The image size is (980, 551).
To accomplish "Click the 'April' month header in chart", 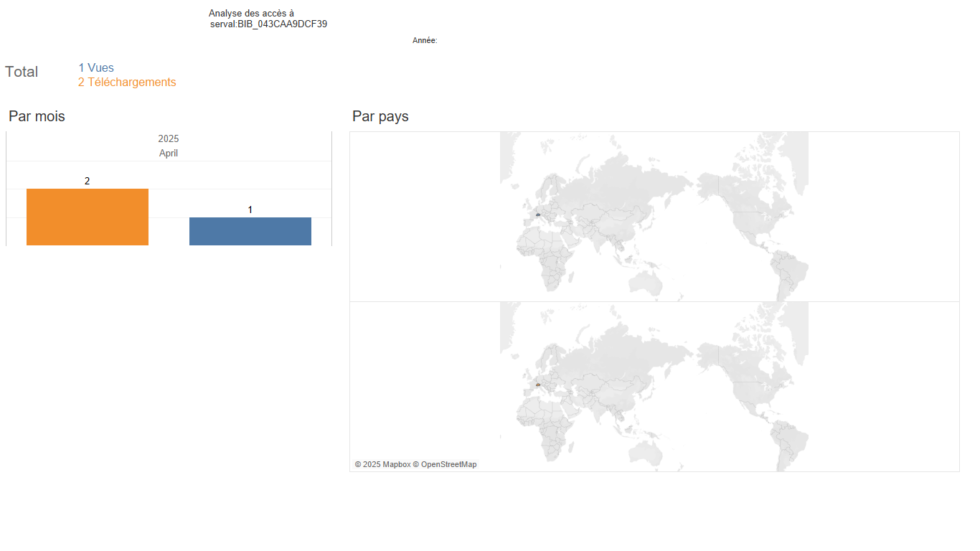I will [169, 153].
